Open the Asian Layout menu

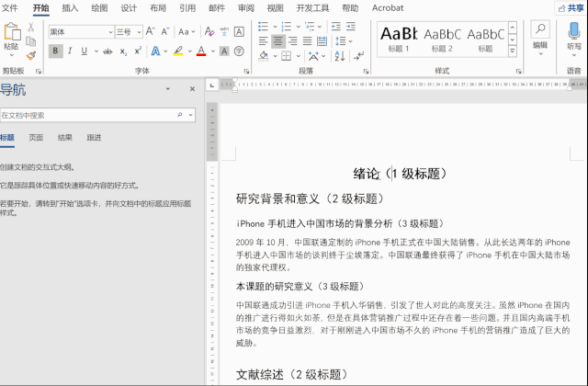tap(316, 56)
